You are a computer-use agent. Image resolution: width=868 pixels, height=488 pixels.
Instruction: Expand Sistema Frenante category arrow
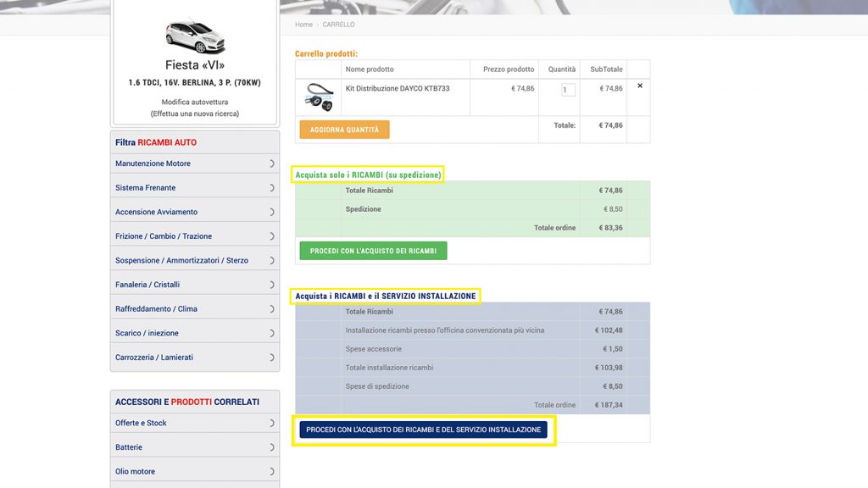(x=271, y=188)
